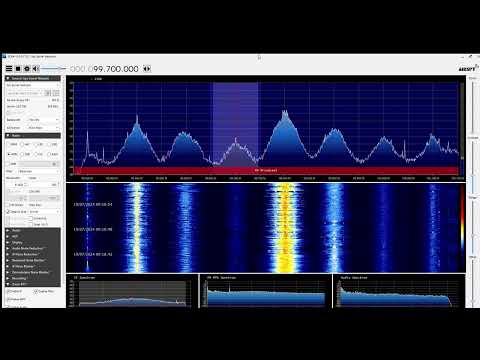Viewport: 480px width, 360px height.
Task: Open the settings gear in the toolbar
Action: 27,69
